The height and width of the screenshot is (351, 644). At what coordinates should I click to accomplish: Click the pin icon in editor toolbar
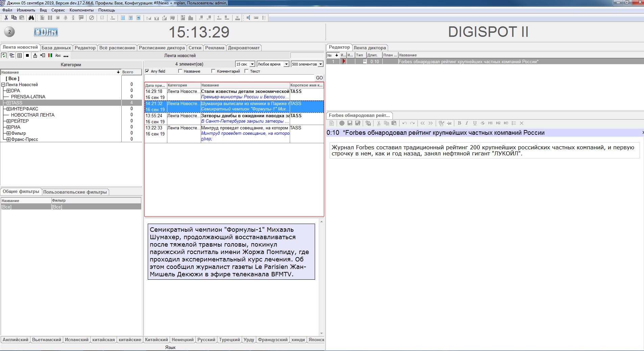point(449,123)
